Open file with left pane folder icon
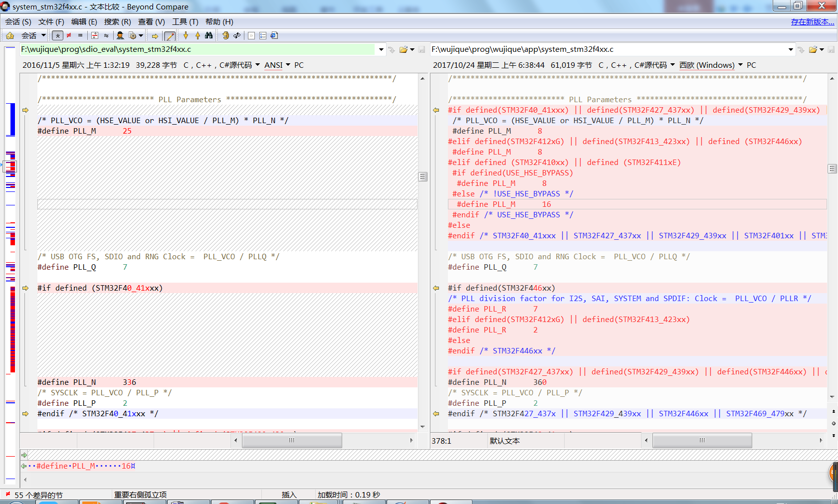This screenshot has height=504, width=838. 404,49
